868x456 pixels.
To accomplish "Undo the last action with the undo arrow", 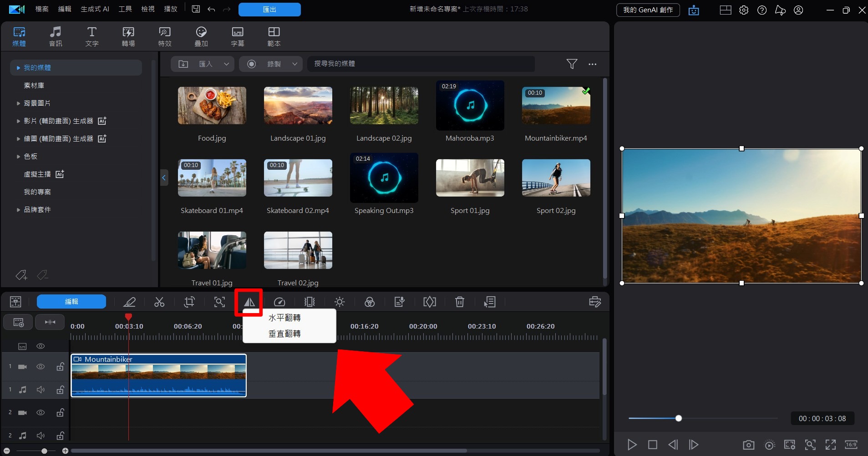I will 211,9.
